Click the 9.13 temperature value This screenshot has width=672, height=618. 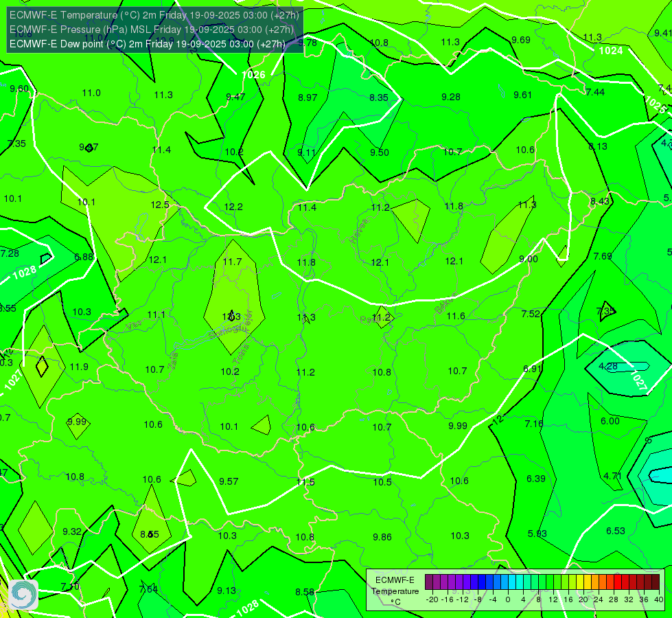(x=227, y=591)
